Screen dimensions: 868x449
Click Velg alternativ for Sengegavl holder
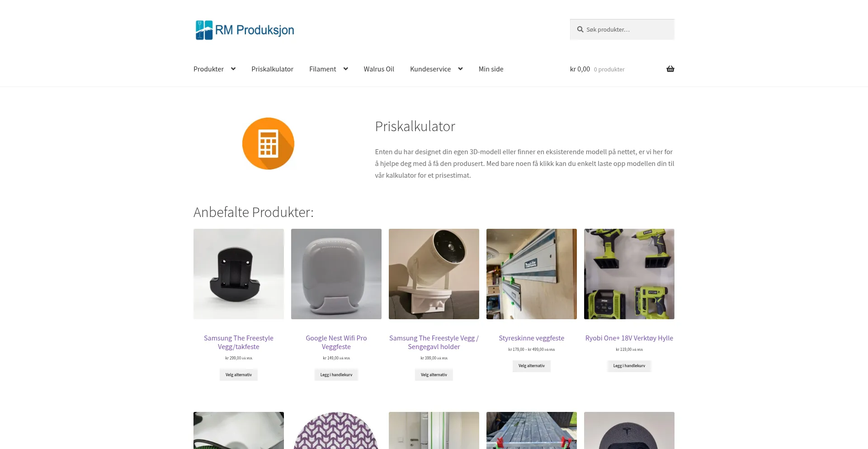(x=434, y=375)
